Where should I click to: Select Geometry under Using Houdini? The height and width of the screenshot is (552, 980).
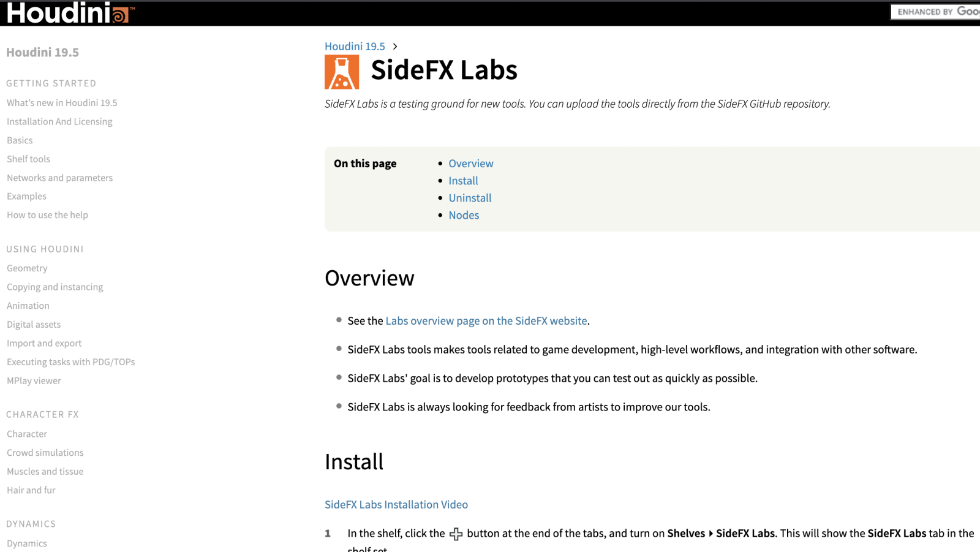tap(27, 268)
